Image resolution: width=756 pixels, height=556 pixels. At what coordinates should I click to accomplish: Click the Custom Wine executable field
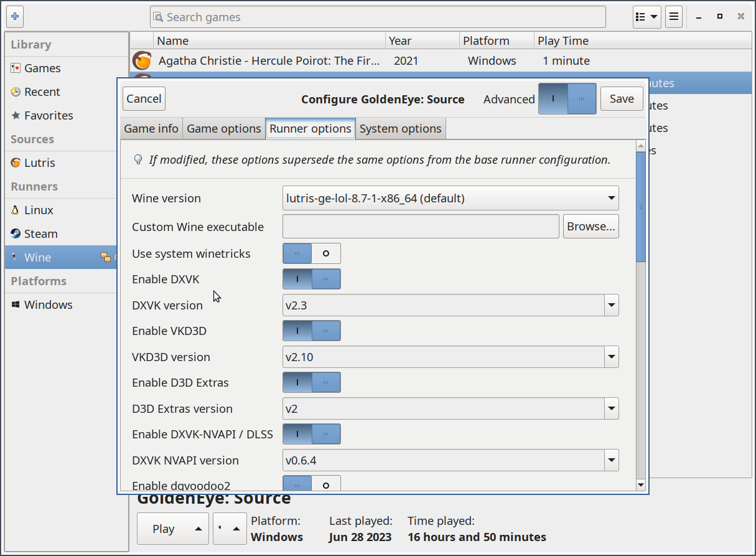(421, 227)
